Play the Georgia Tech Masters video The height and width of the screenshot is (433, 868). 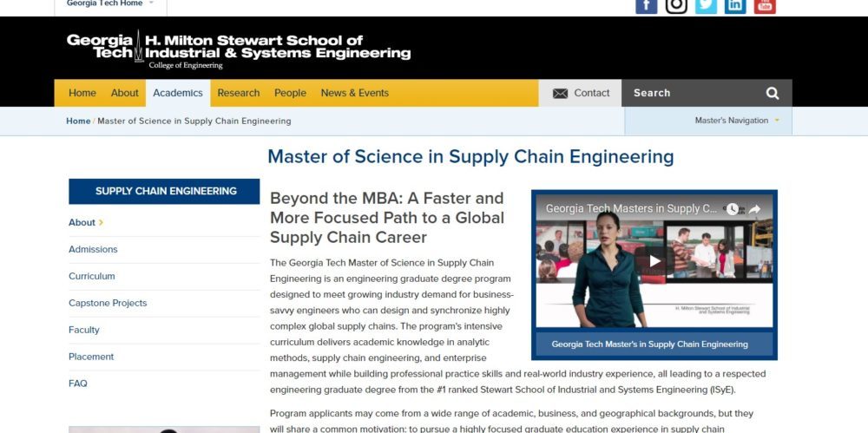[654, 260]
